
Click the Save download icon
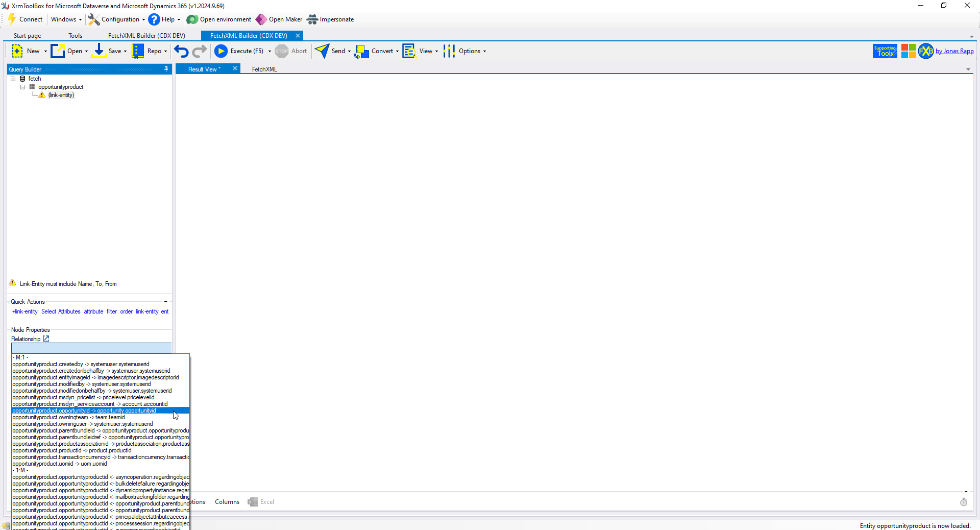coord(99,51)
